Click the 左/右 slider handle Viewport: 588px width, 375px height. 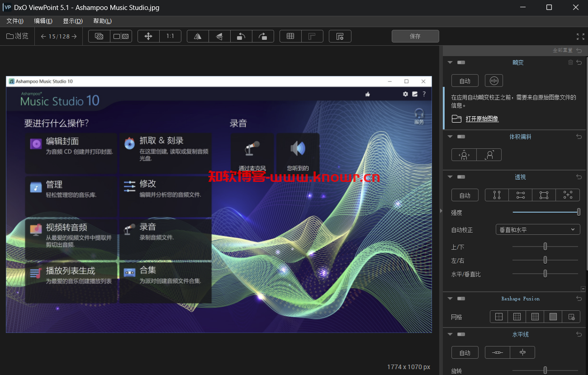[x=545, y=260]
